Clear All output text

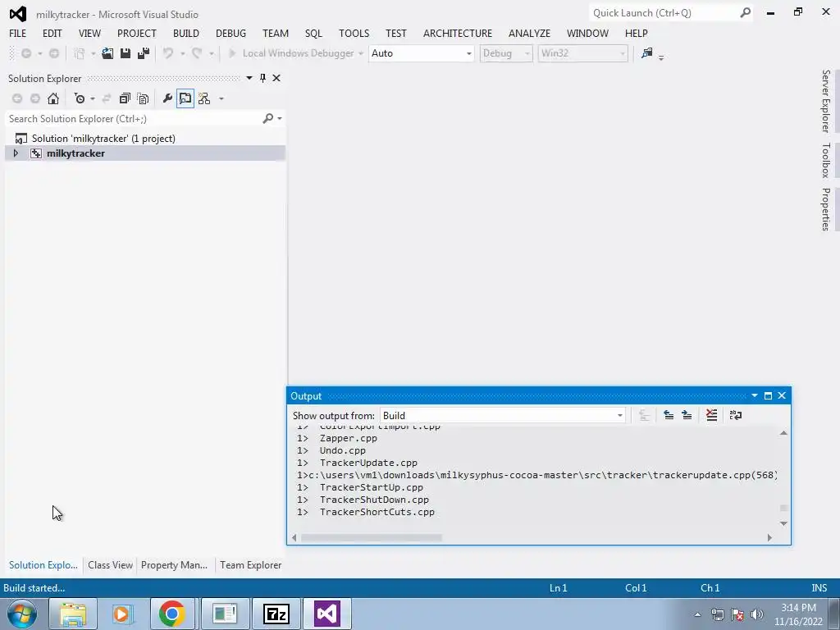click(x=711, y=415)
